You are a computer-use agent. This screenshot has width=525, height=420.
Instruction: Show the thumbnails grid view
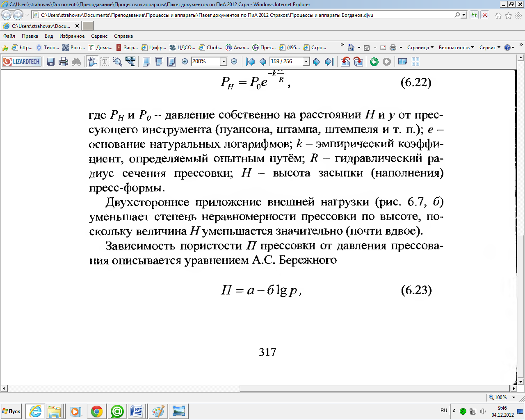(415, 62)
